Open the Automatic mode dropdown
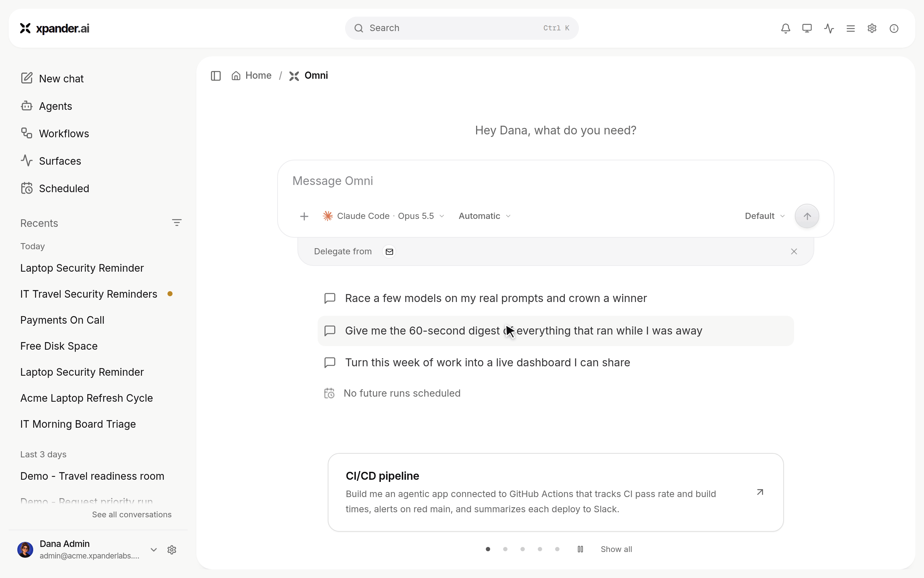 (x=484, y=216)
